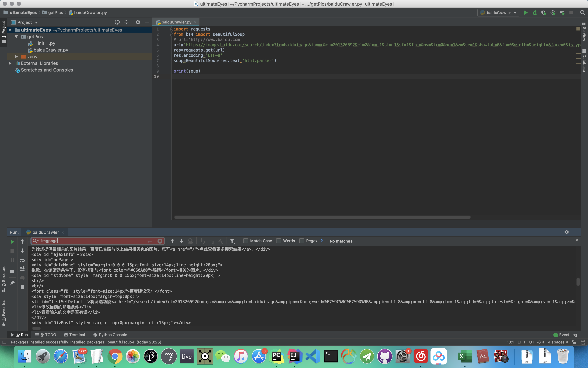Open SciView side panel
588x368 pixels.
tap(584, 31)
